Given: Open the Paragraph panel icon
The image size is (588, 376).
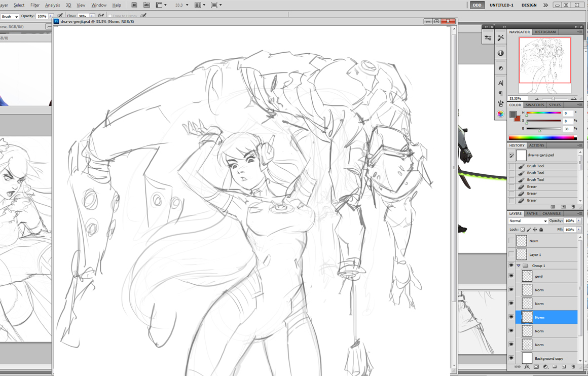Looking at the screenshot, I should (x=500, y=93).
